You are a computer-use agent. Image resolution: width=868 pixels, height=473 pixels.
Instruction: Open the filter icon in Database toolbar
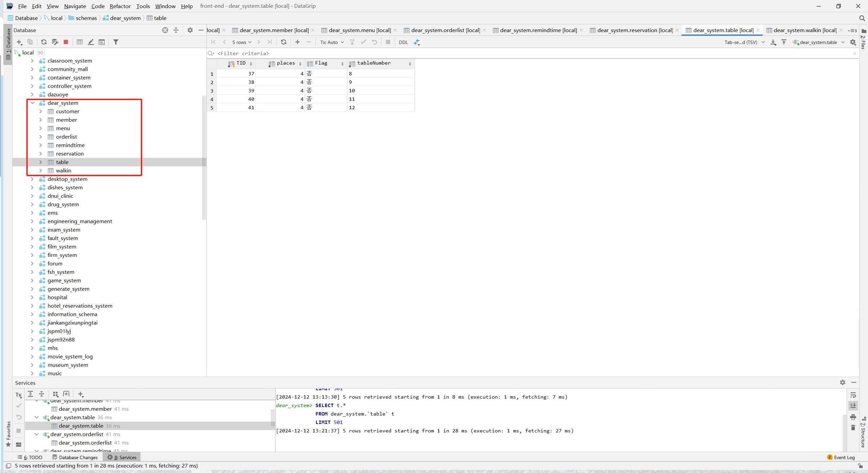pos(116,42)
